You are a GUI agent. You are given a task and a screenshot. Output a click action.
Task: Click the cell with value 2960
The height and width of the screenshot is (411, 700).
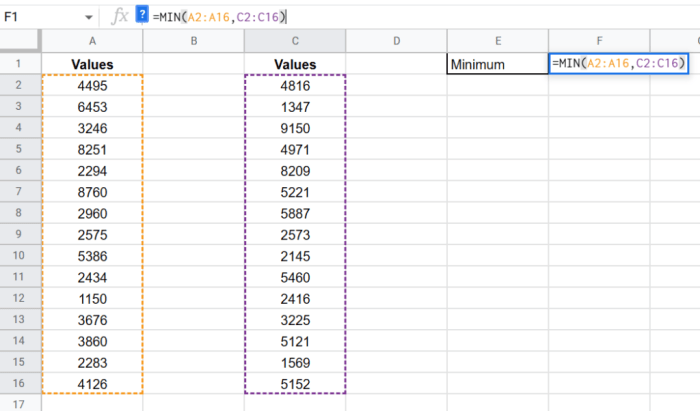(92, 213)
